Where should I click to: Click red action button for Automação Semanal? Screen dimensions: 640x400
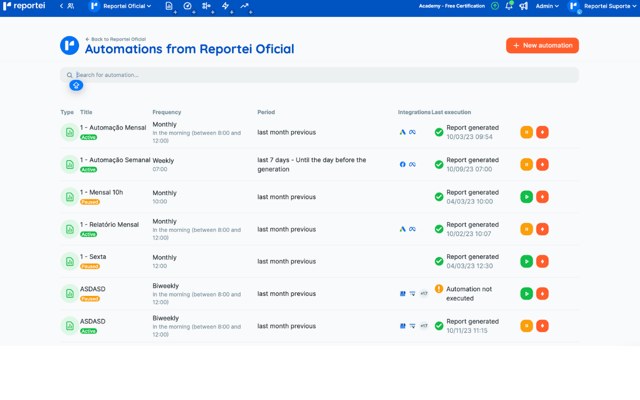[542, 164]
